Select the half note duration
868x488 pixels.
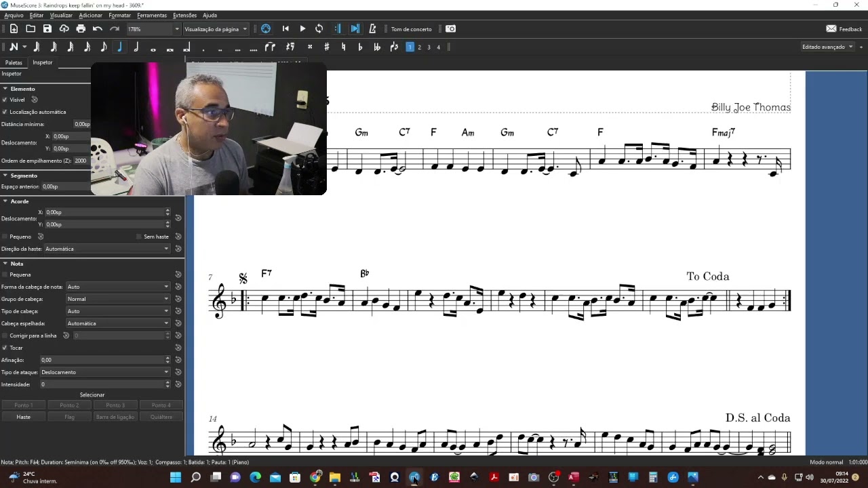click(136, 47)
